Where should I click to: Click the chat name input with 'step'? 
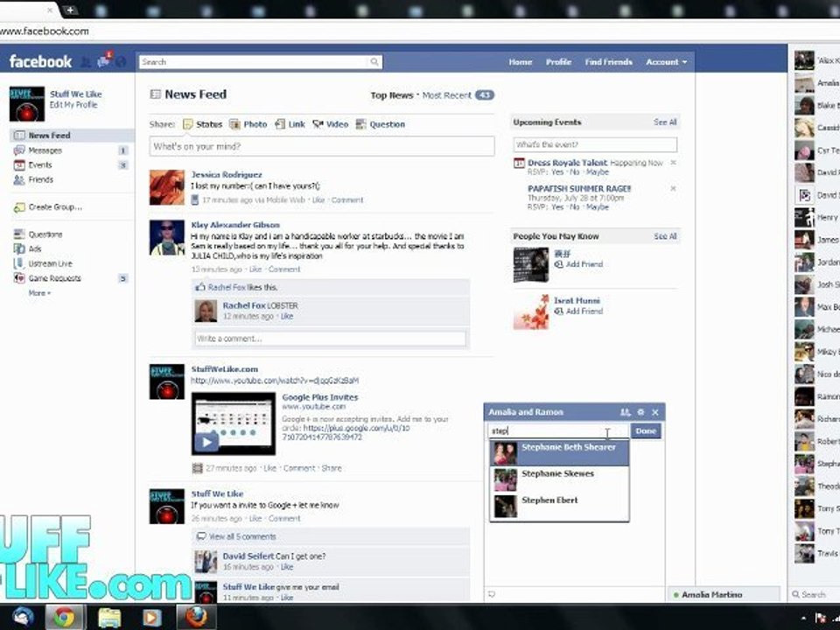[x=559, y=430]
